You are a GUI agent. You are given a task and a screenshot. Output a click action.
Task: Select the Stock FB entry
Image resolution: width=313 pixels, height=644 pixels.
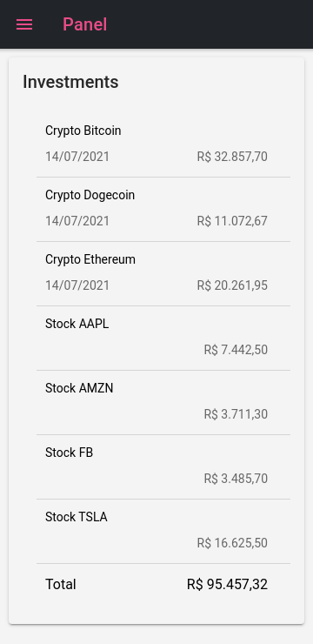(x=163, y=467)
